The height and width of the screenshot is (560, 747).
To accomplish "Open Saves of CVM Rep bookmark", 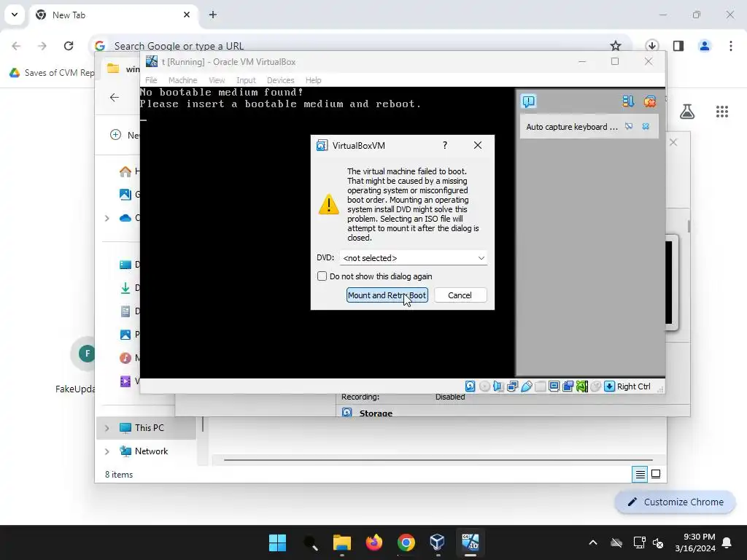I will pos(53,72).
